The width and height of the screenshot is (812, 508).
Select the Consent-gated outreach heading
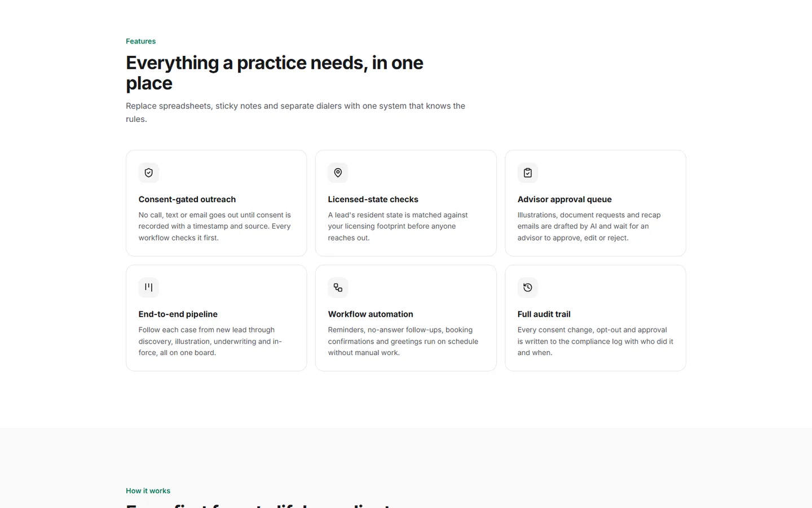tap(187, 199)
